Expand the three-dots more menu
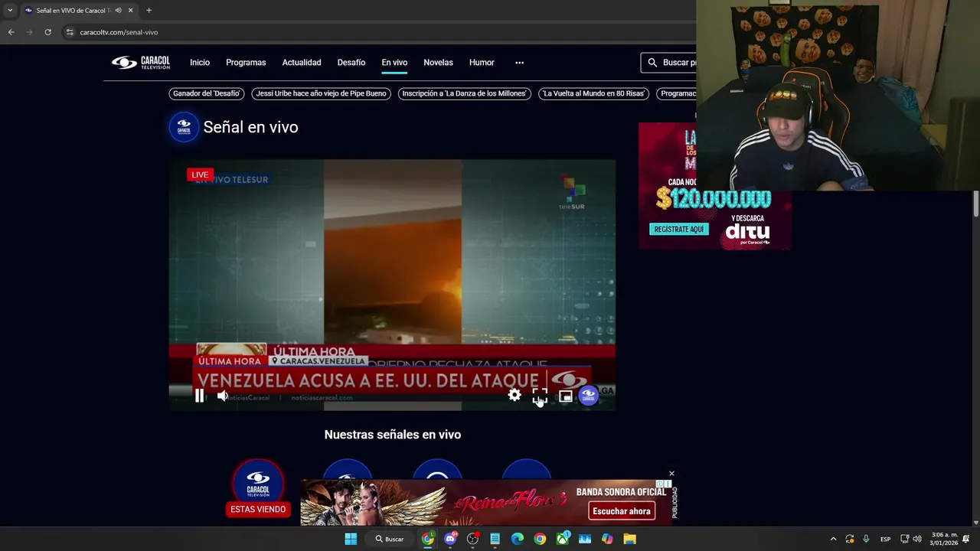 click(519, 63)
